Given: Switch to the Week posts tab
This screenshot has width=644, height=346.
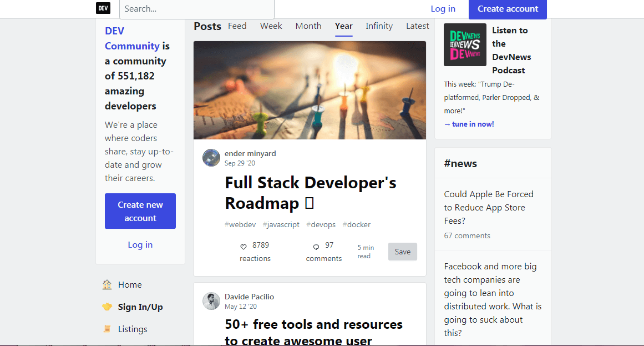Looking at the screenshot, I should (271, 26).
